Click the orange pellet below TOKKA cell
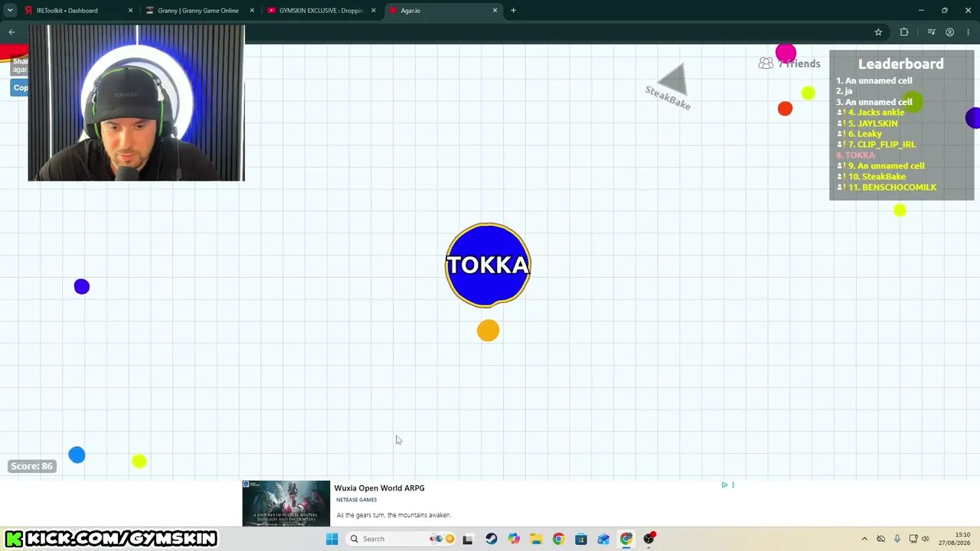 [x=488, y=331]
